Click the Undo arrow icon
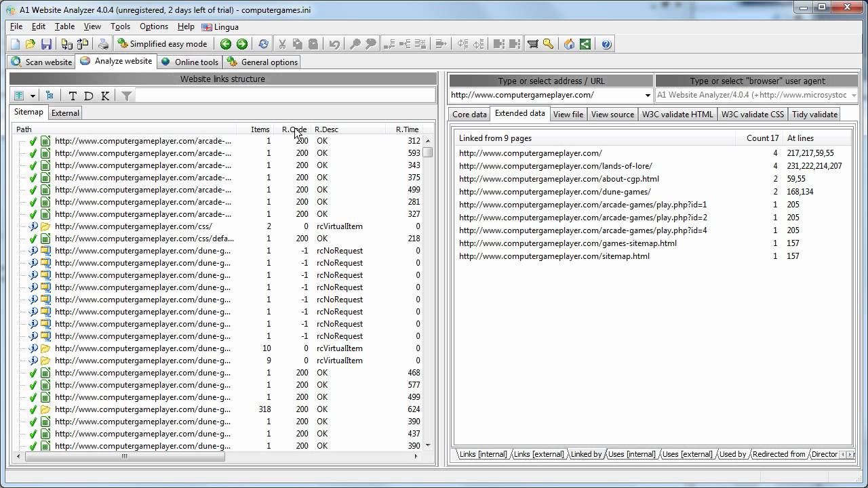Screen dimensions: 868x488 (x=334, y=44)
